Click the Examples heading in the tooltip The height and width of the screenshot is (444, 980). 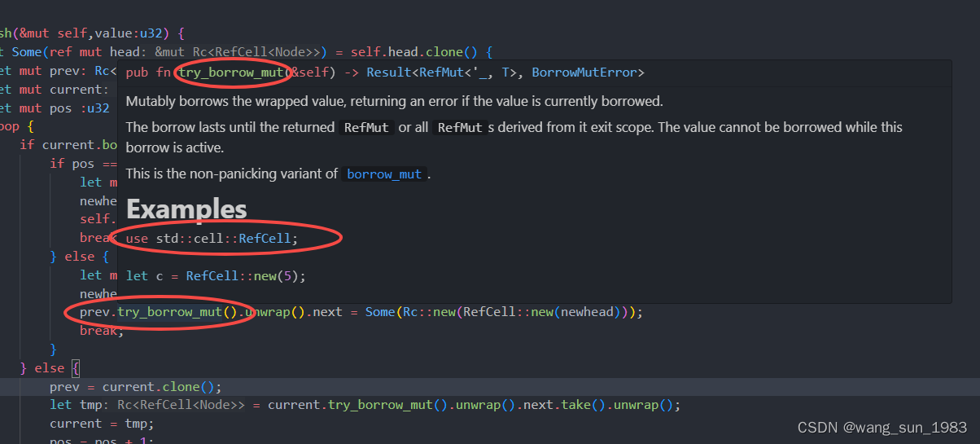(186, 209)
